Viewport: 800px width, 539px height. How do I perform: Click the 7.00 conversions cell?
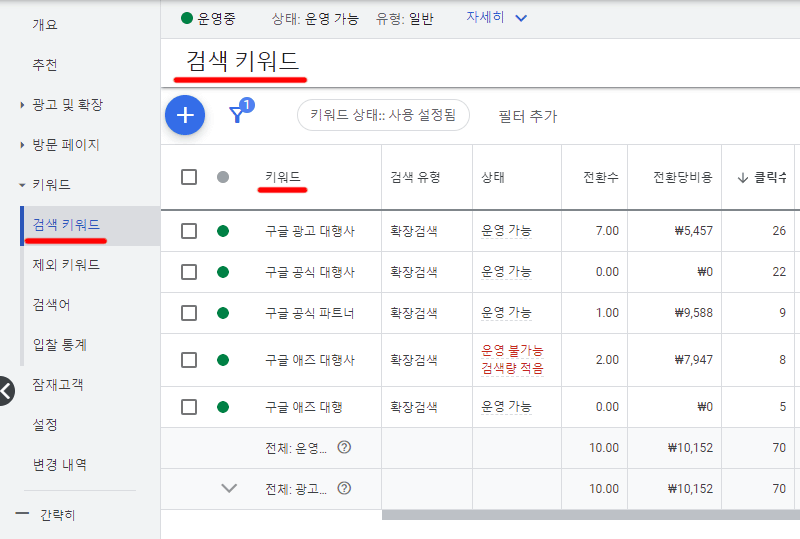click(607, 231)
